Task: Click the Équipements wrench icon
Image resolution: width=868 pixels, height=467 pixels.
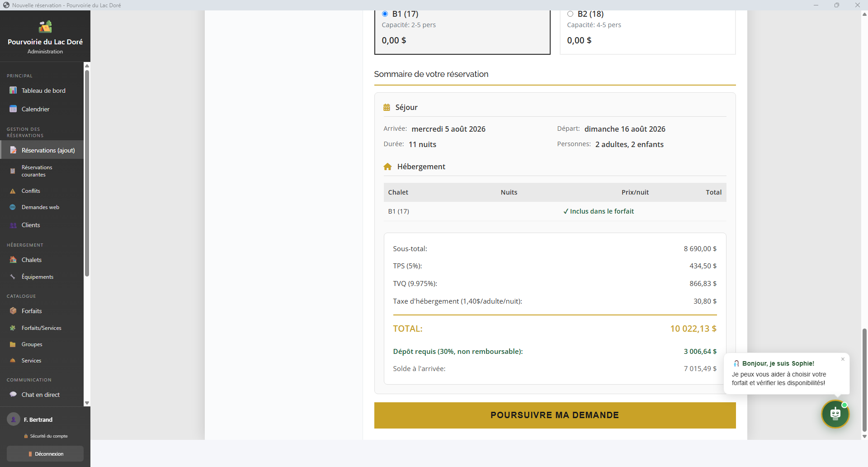Action: [13, 276]
